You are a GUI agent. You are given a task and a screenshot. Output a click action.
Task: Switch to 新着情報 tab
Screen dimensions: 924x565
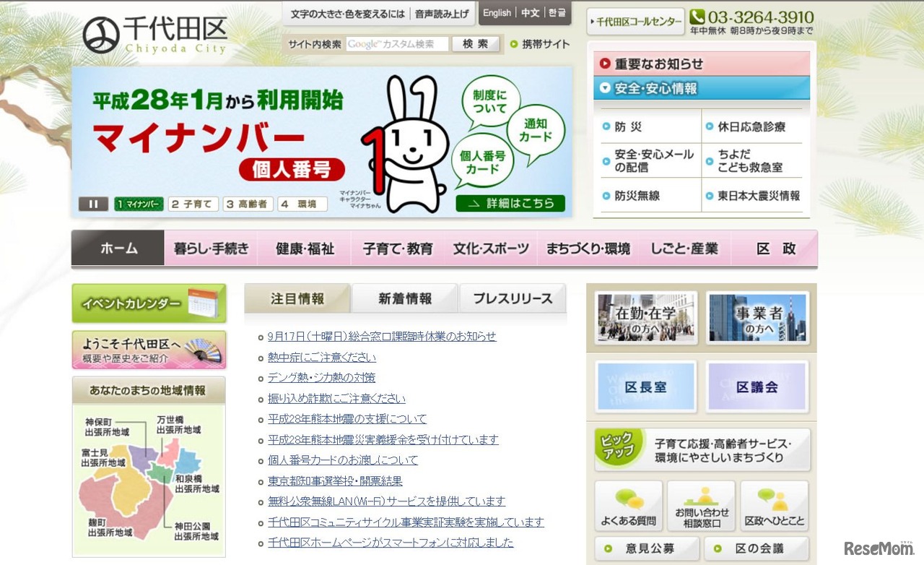click(404, 298)
